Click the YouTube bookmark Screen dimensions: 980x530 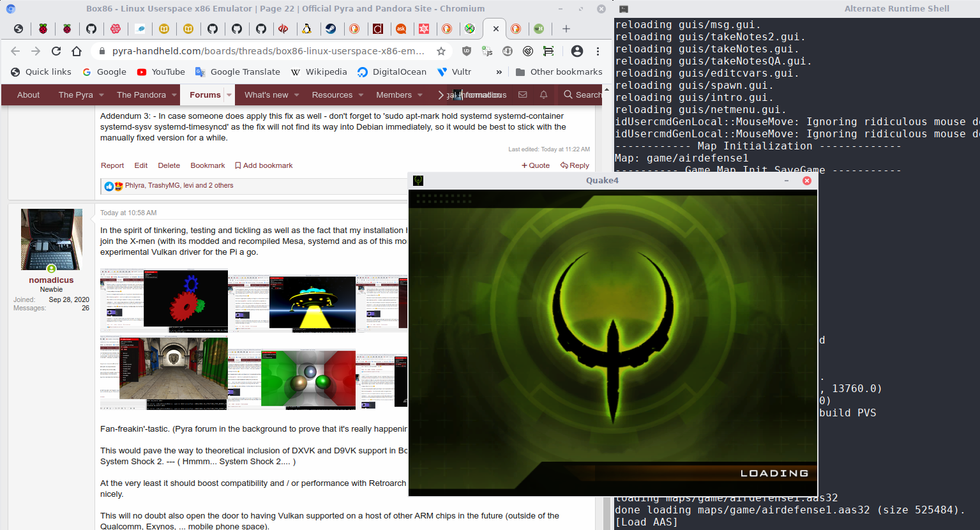tap(161, 72)
